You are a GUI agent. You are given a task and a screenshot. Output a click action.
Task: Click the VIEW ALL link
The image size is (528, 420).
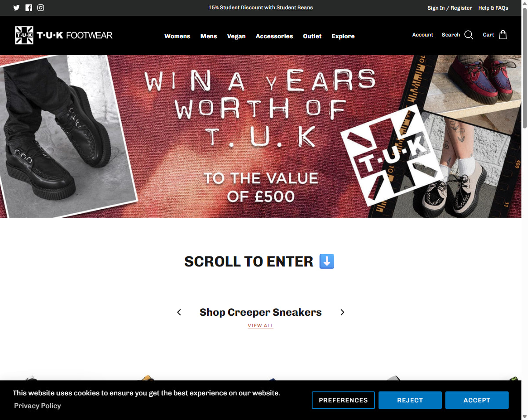[261, 325]
